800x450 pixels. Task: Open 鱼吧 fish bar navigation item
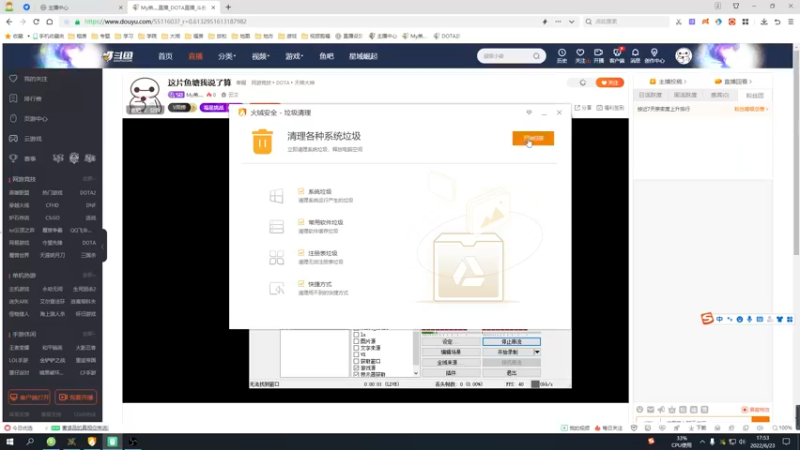pyautogui.click(x=326, y=56)
